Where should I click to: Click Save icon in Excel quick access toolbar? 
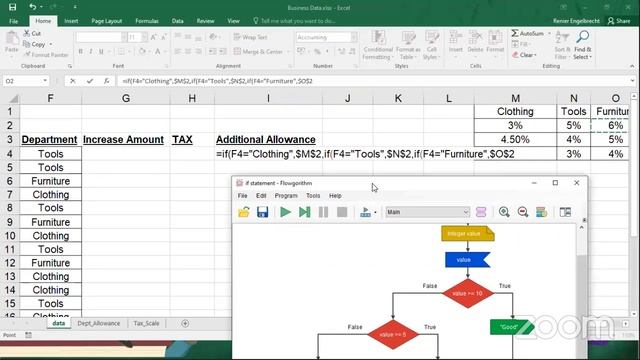13,7
